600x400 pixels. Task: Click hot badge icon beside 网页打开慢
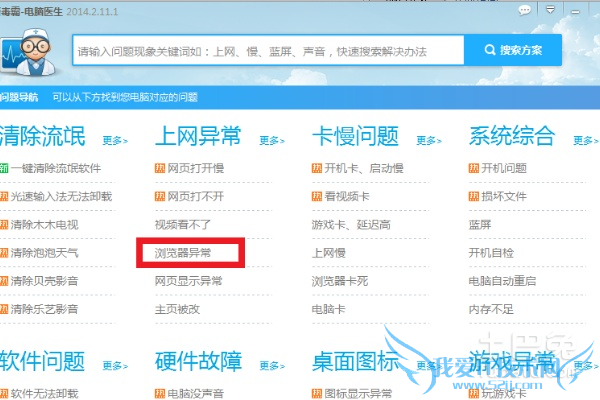click(160, 168)
